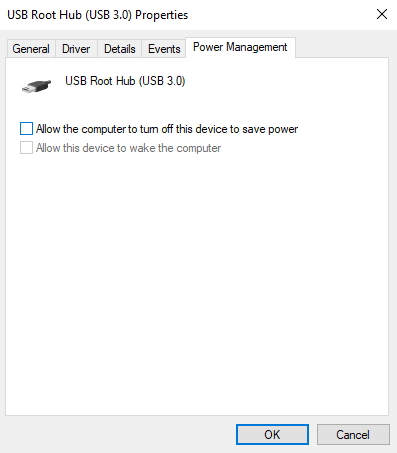Viewport: 397px width, 453px height.
Task: View the Events tab
Action: pos(164,49)
